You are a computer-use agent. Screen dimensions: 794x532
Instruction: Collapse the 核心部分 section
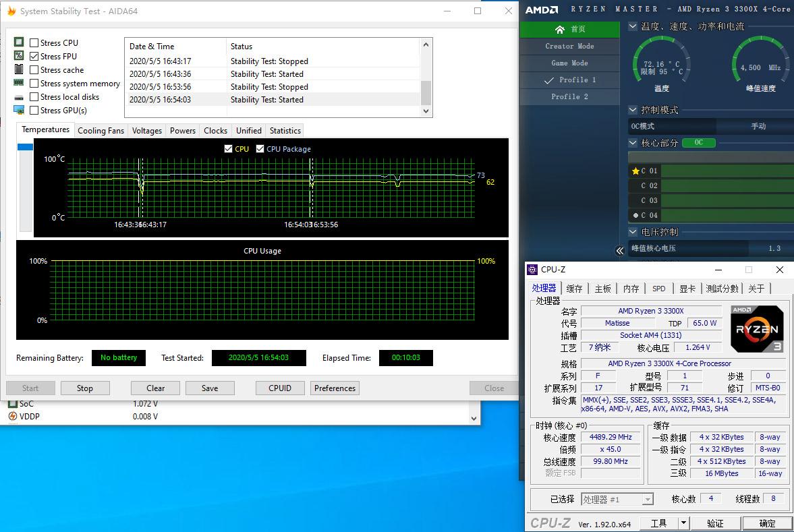pyautogui.click(x=633, y=143)
